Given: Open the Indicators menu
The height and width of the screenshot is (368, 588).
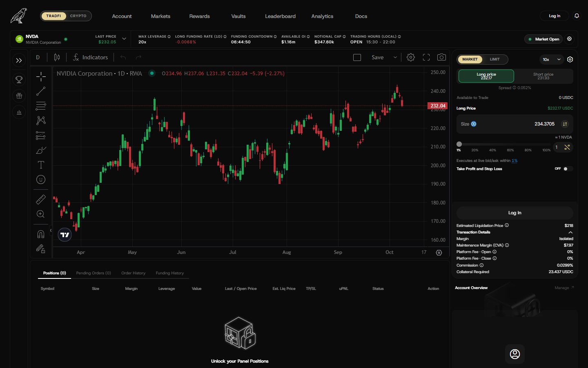Looking at the screenshot, I should pos(90,57).
